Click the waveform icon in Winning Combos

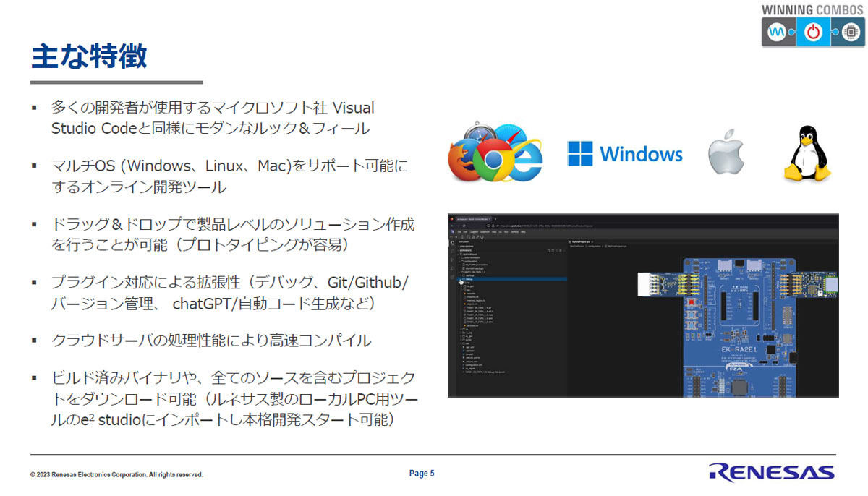778,33
